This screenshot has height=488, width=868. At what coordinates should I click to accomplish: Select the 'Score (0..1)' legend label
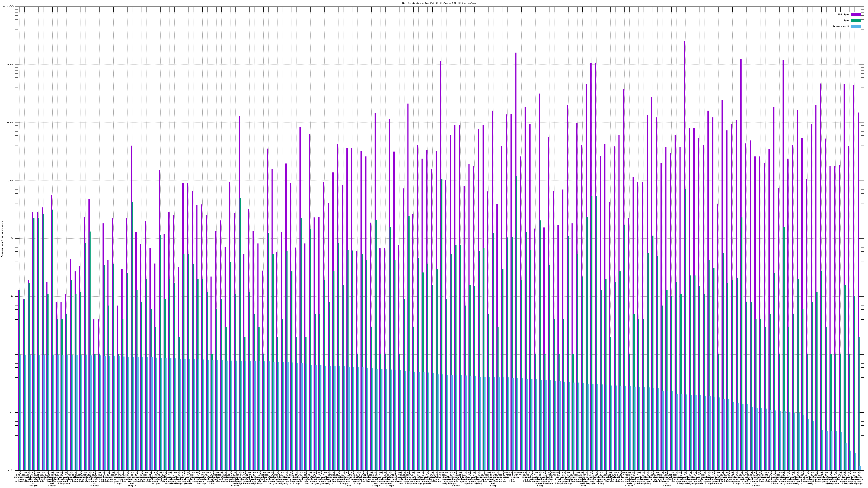tap(841, 26)
